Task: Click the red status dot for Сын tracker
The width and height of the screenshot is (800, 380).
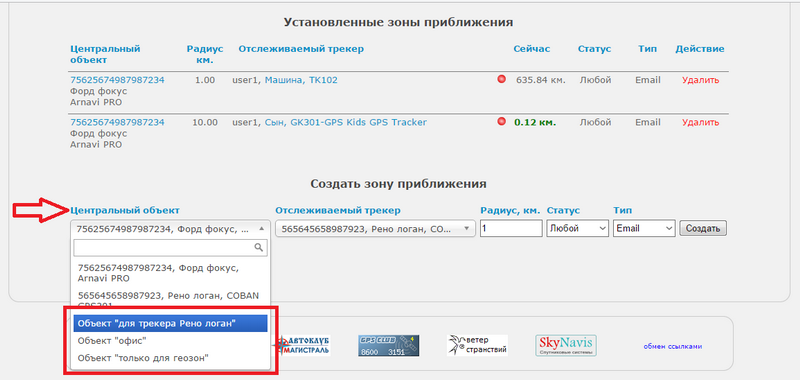Action: [502, 121]
